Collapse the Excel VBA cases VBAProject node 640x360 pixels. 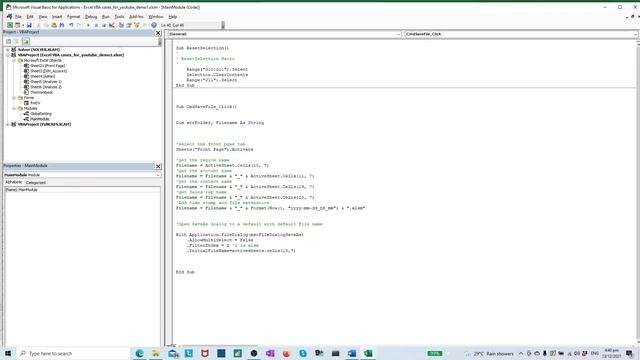(x=8, y=55)
